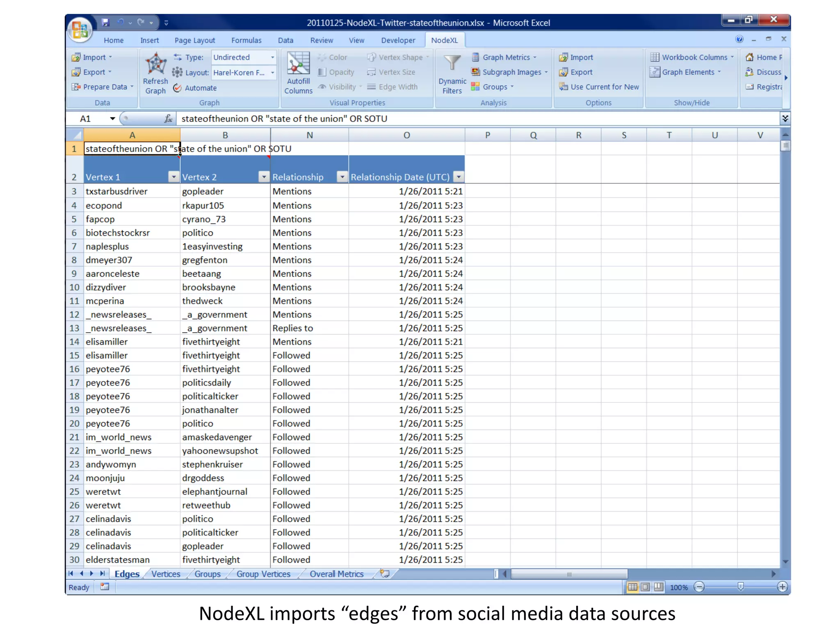
Task: Expand the Workbook Columns dropdown
Action: pyautogui.click(x=732, y=57)
